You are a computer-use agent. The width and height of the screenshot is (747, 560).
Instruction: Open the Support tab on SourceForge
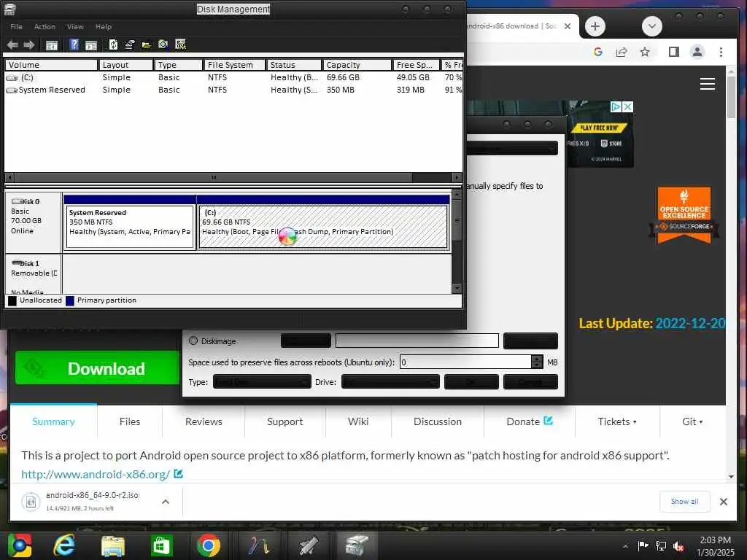coord(285,421)
